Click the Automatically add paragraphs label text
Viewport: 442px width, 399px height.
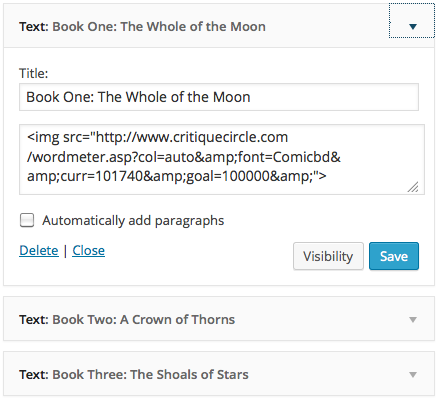tap(133, 221)
